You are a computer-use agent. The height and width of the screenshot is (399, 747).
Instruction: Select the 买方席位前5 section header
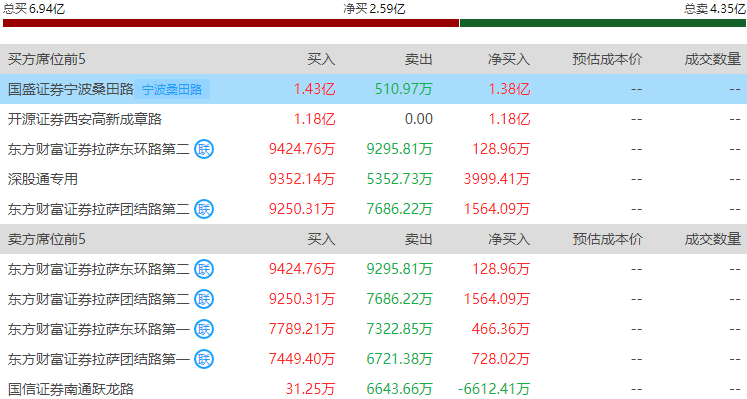[x=47, y=59]
